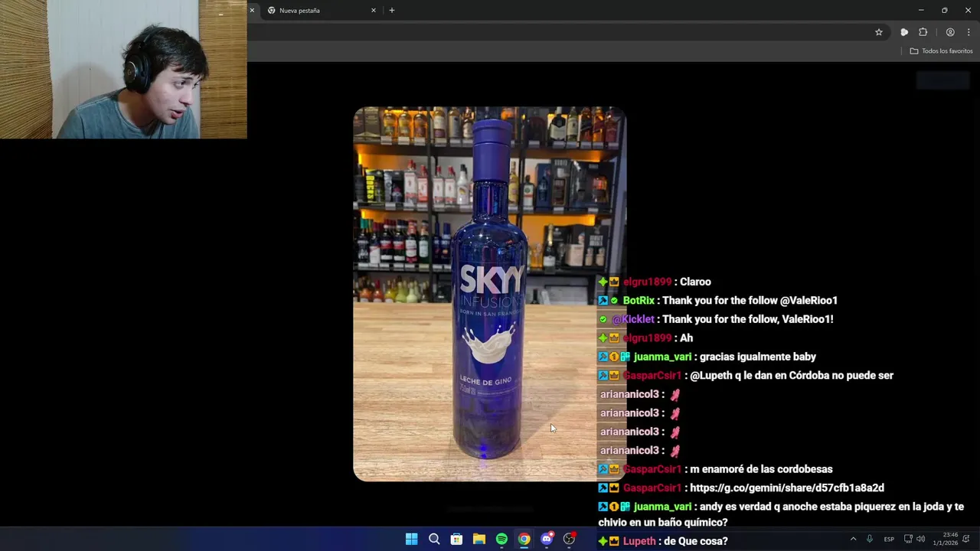Open File Explorer from taskbar
This screenshot has width=980, height=551.
click(479, 540)
